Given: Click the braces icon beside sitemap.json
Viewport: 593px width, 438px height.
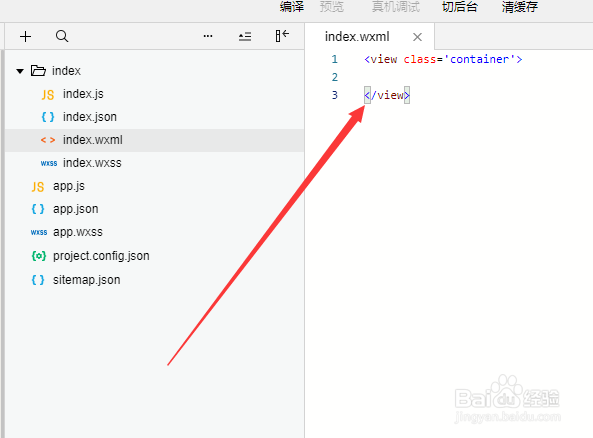Looking at the screenshot, I should point(38,280).
